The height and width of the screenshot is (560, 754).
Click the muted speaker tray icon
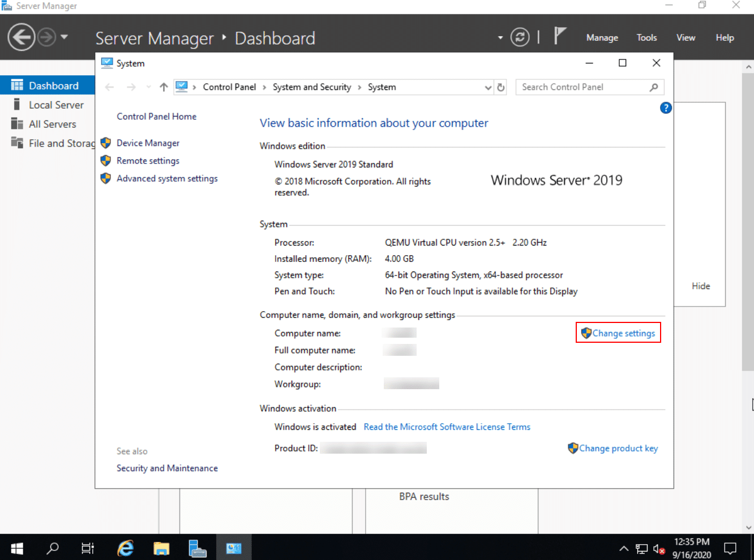pos(658,549)
